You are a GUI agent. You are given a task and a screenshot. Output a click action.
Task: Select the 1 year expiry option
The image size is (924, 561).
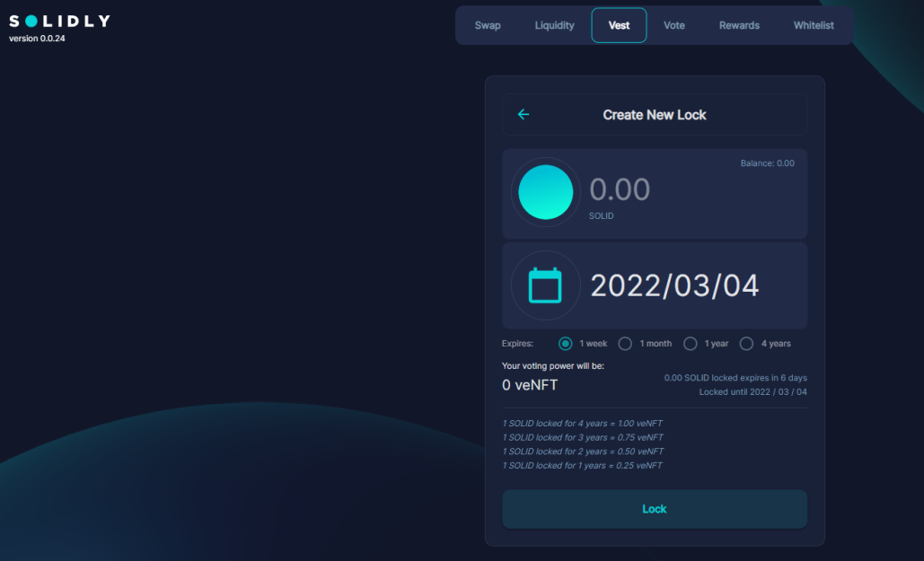point(690,344)
